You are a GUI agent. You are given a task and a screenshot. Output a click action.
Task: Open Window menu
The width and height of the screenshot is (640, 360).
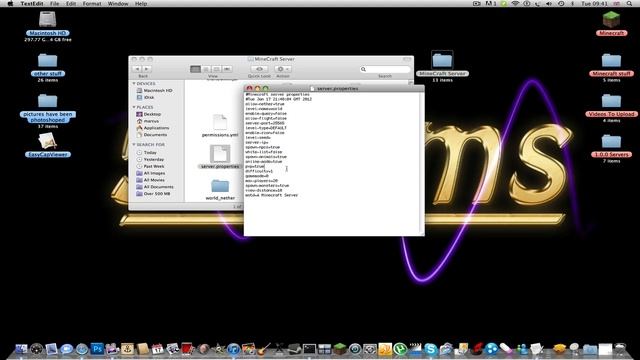pyautogui.click(x=118, y=4)
